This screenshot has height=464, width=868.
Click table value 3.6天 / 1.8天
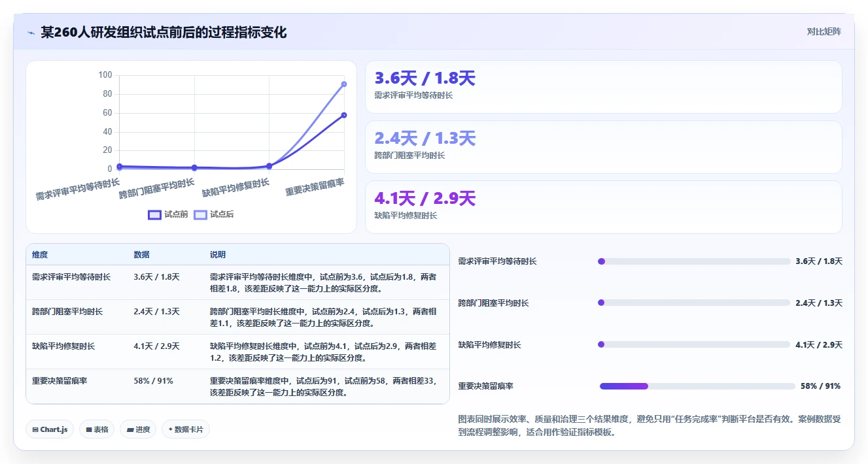(x=156, y=277)
